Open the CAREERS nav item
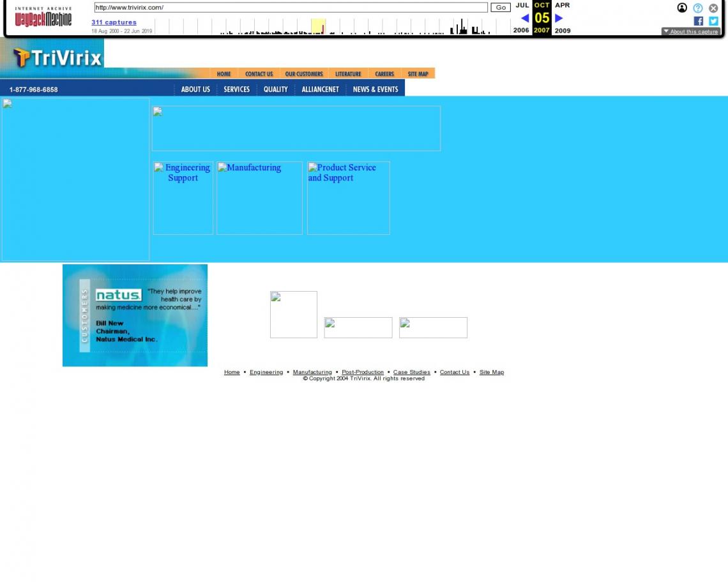Screen dimensions: 728x582 tap(384, 74)
